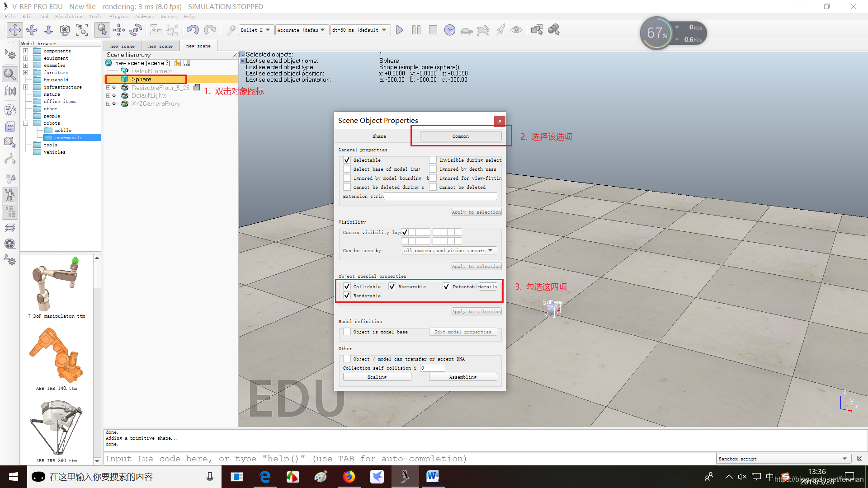
Task: Click the simulation Pause button
Action: pos(415,29)
